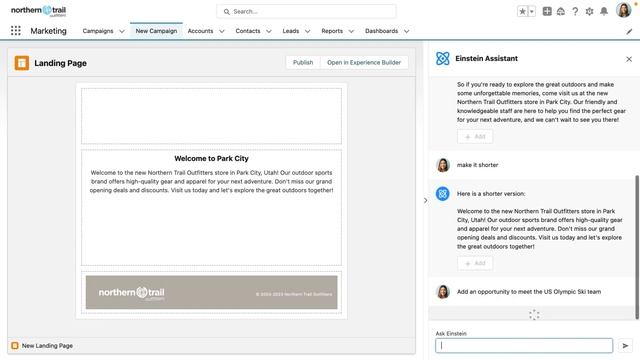Open the Trailhead guidance icon

[x=561, y=11]
